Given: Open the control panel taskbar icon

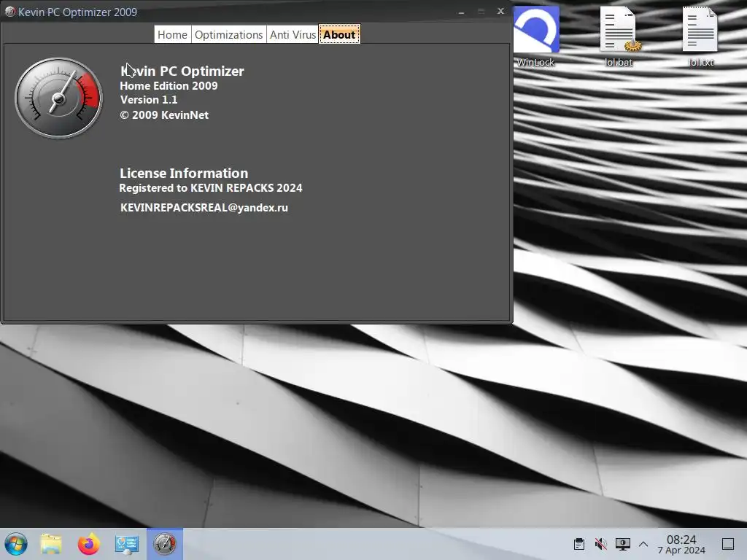Looking at the screenshot, I should [127, 544].
